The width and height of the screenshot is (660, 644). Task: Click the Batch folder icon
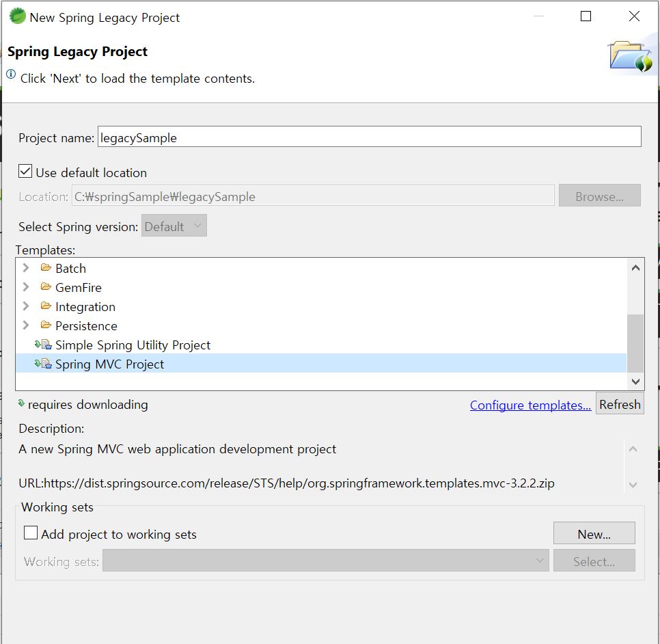click(x=46, y=267)
